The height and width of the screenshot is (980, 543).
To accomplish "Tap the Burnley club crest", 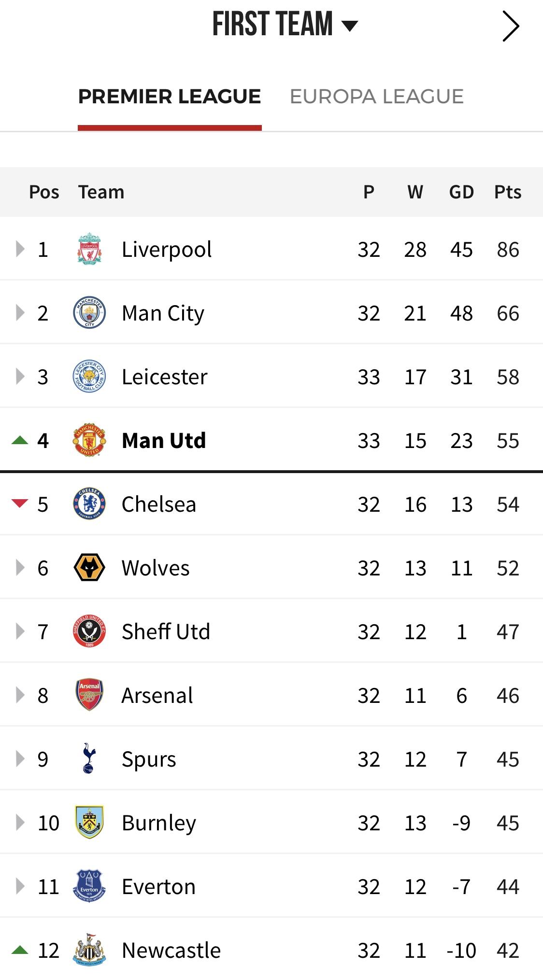I will click(x=89, y=823).
